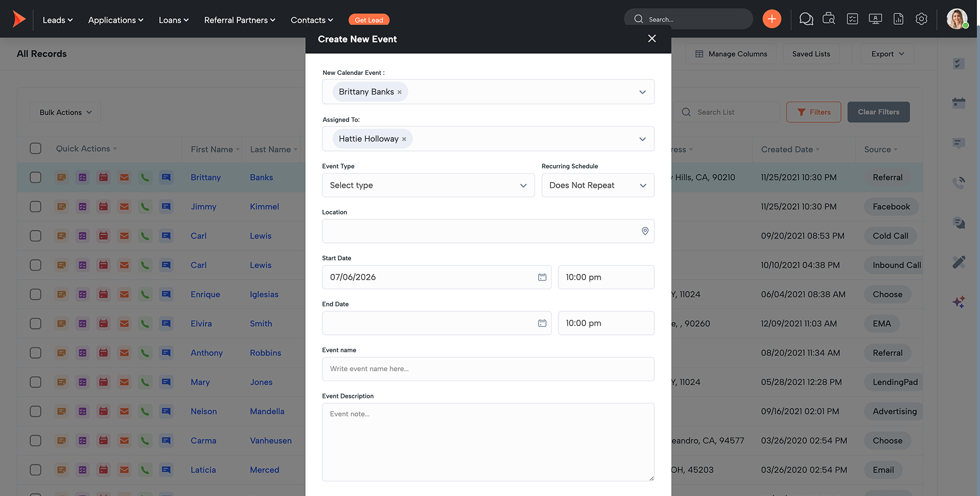Expand the New Calendar Event contact dropdown arrow
The height and width of the screenshot is (496, 980).
point(642,92)
